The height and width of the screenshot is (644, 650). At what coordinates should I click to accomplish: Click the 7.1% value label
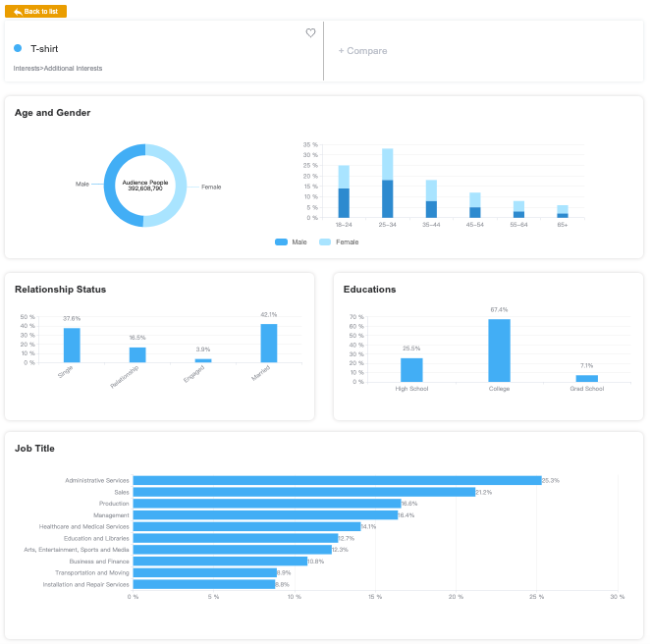click(x=586, y=365)
